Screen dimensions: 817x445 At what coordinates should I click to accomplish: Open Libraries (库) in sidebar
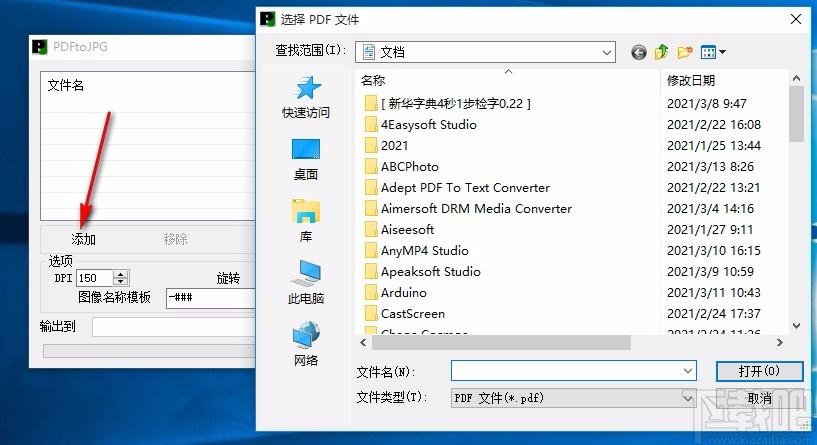coord(306,221)
